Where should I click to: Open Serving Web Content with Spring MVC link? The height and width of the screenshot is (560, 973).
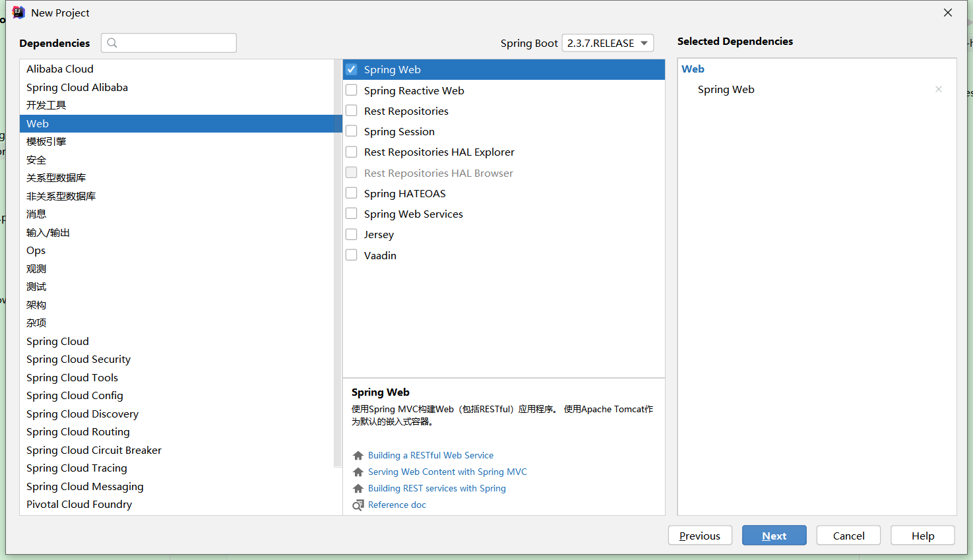point(447,472)
